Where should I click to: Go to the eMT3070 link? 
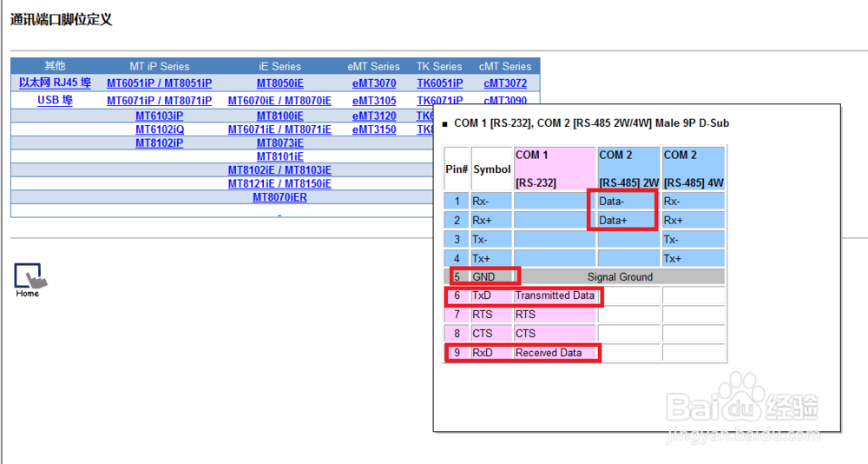click(374, 83)
